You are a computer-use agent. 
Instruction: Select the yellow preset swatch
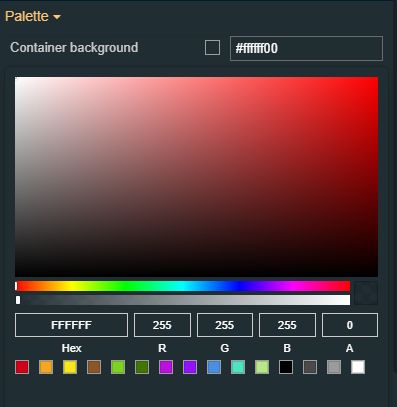[x=70, y=367]
